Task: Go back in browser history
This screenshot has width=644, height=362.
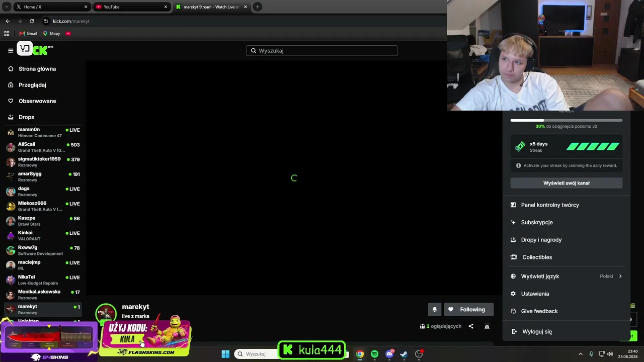Action: coord(8,21)
